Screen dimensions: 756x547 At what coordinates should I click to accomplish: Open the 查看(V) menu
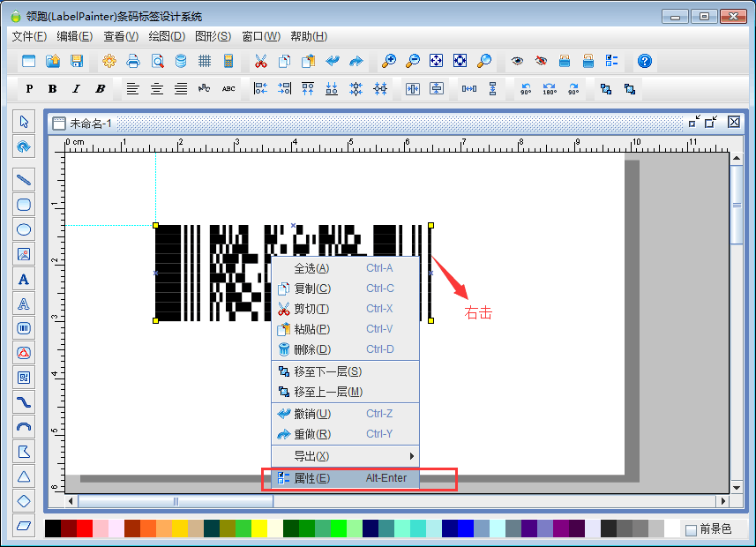tap(121, 37)
